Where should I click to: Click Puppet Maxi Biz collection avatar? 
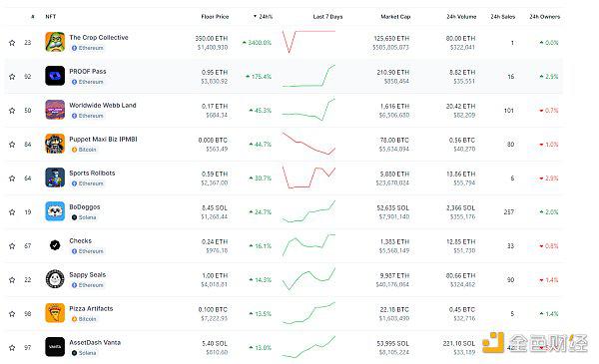click(55, 144)
